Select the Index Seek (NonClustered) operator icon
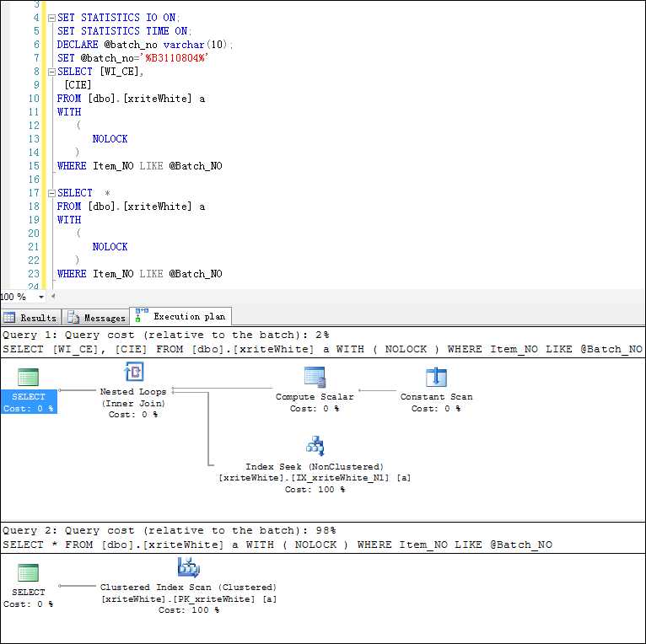646x644 pixels. click(x=315, y=446)
